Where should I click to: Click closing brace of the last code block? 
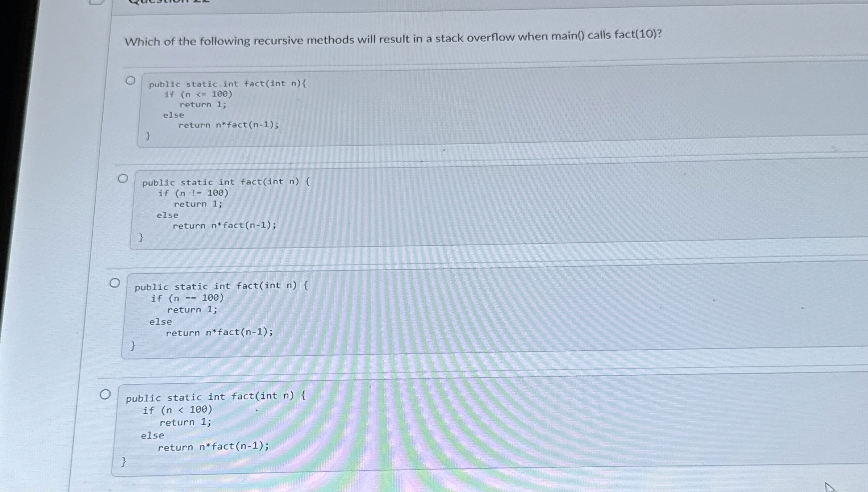pos(123,462)
